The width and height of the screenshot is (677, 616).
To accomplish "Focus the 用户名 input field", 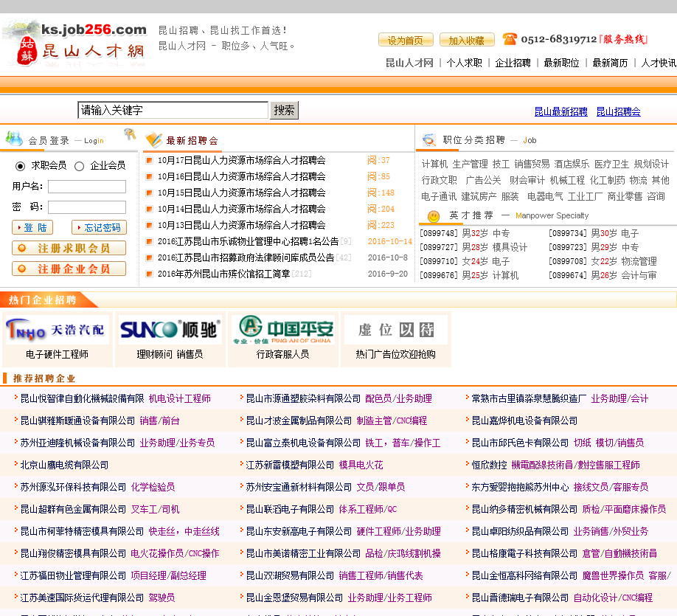I will [87, 187].
